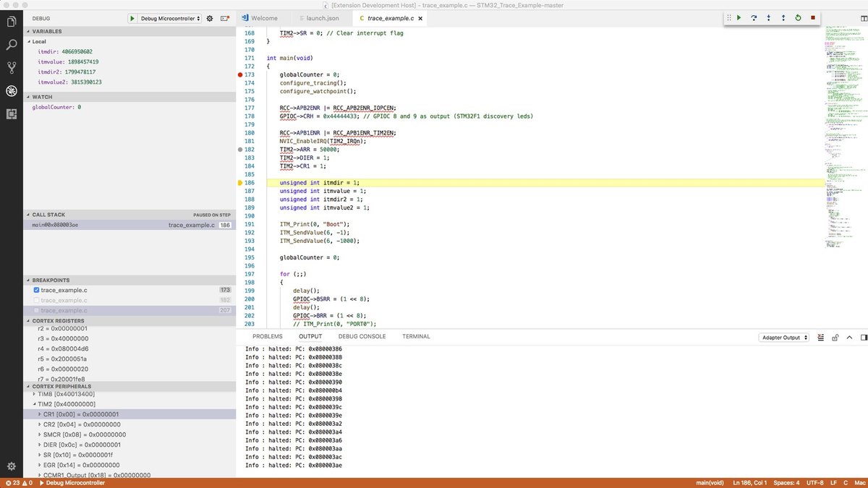
Task: Click main(void) in the status bar
Action: pos(710,483)
